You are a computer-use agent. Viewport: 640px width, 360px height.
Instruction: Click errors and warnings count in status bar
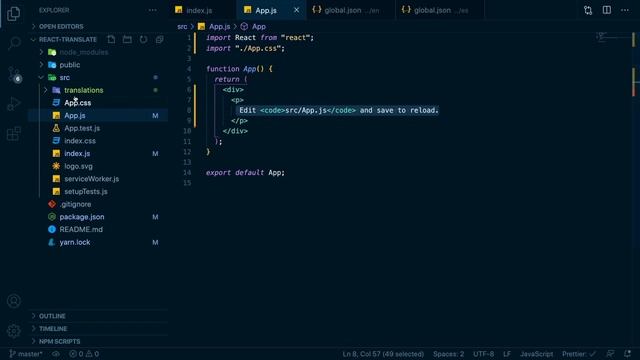coord(84,354)
